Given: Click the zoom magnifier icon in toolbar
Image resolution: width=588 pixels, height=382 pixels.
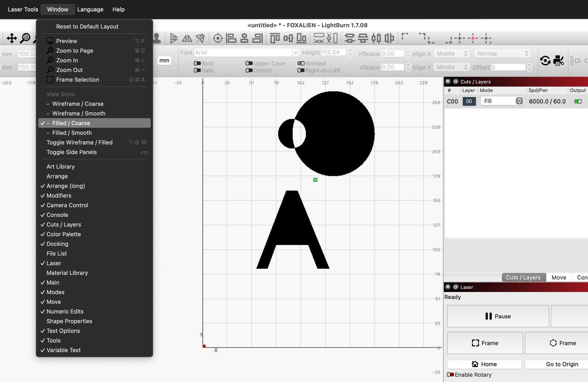Looking at the screenshot, I should point(25,38).
